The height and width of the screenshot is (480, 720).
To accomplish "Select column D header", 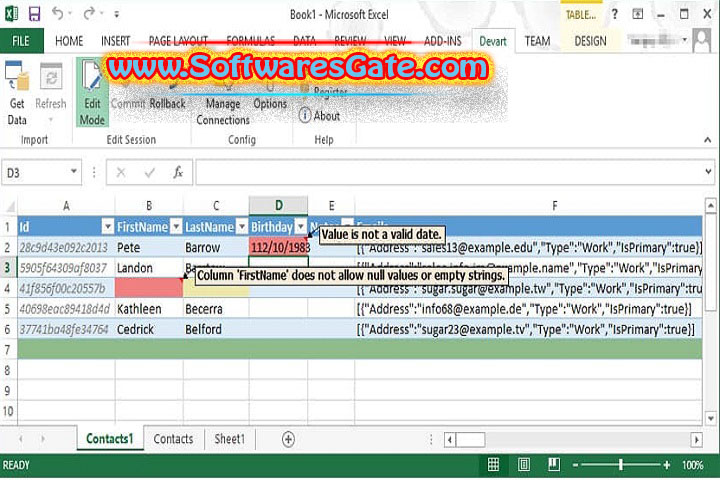I will [278, 205].
